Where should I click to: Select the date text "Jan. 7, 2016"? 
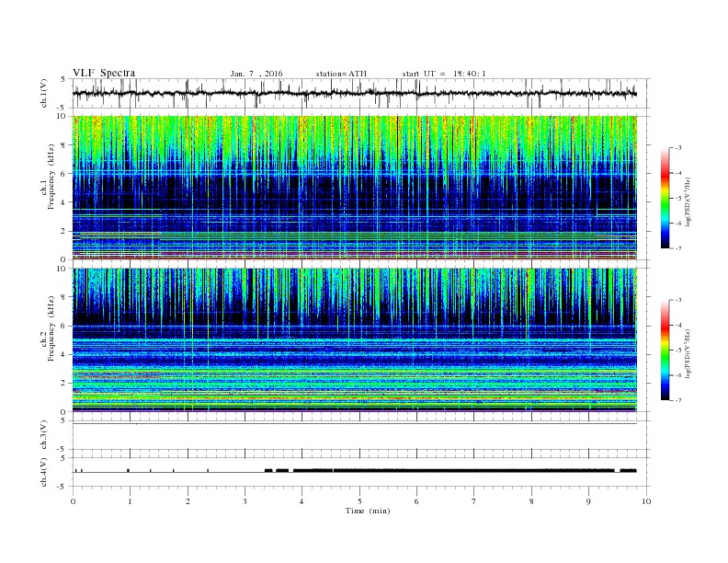pos(256,74)
